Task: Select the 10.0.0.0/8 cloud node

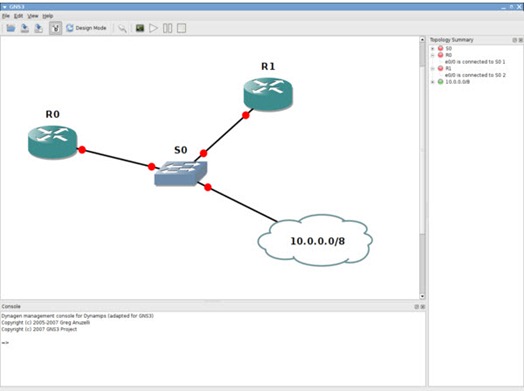Action: pyautogui.click(x=315, y=240)
